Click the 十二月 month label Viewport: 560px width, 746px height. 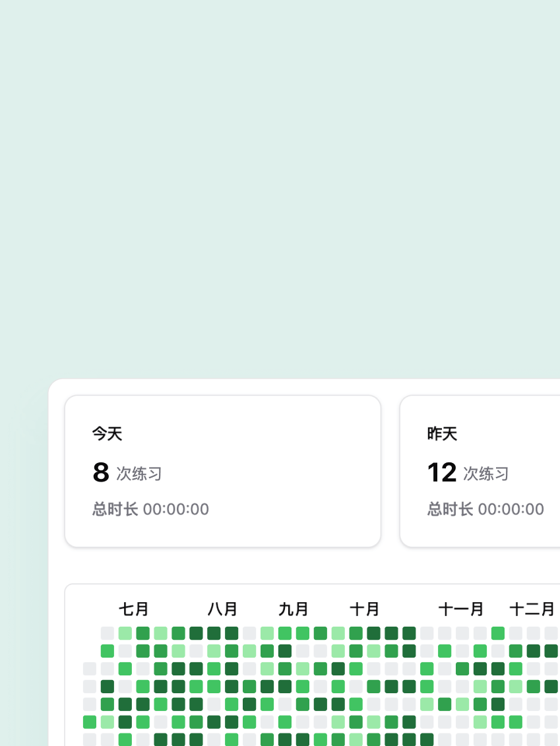point(532,609)
